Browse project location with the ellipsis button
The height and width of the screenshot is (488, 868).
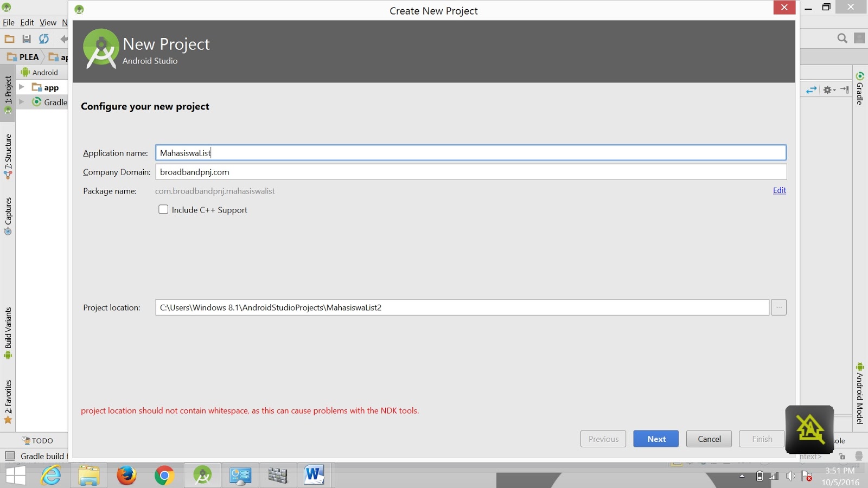778,307
